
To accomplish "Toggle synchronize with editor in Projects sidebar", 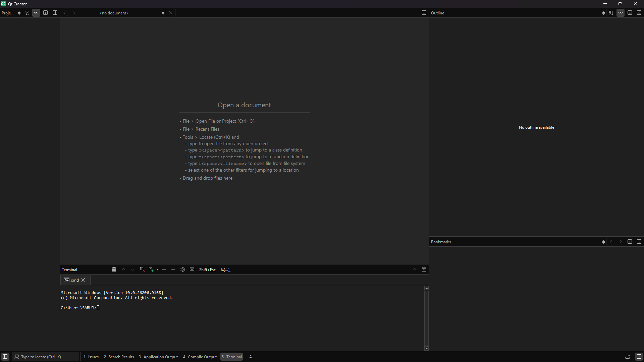I will pyautogui.click(x=36, y=13).
